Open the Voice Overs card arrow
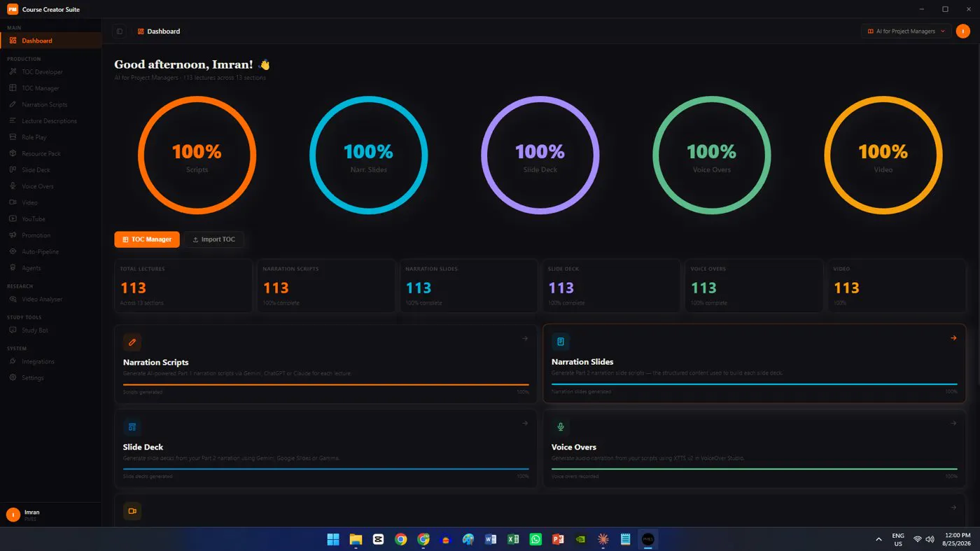980x551 pixels. tap(953, 424)
